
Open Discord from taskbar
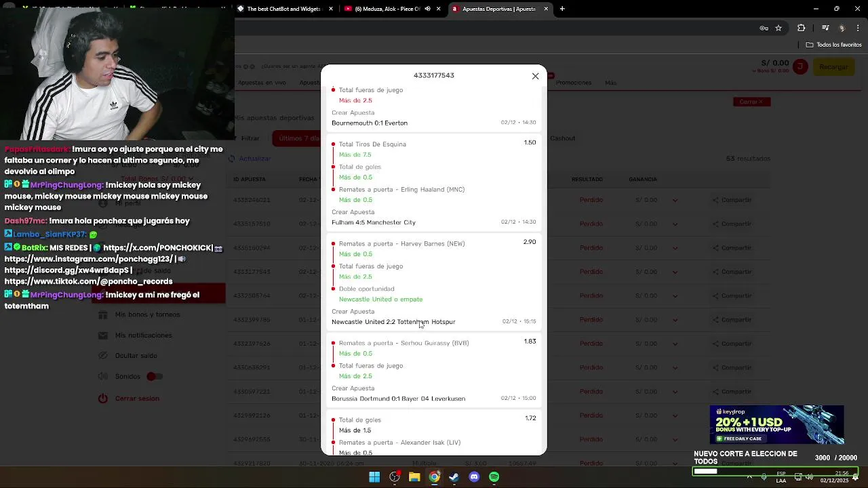(x=474, y=477)
